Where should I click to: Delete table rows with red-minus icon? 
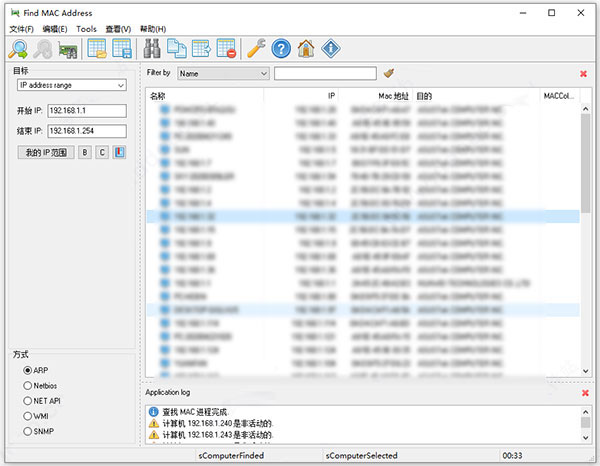[x=226, y=49]
